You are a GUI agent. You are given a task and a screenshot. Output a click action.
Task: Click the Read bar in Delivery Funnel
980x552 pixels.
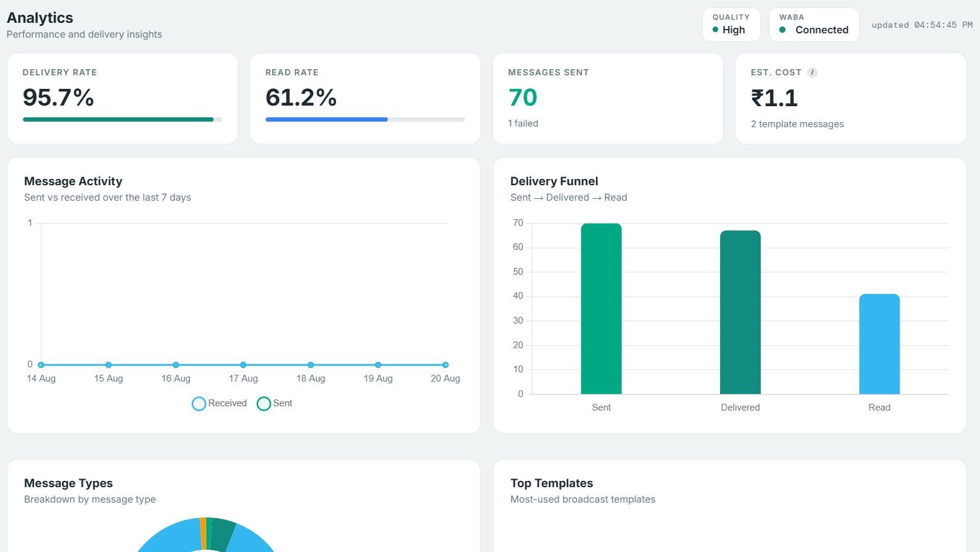tap(879, 344)
